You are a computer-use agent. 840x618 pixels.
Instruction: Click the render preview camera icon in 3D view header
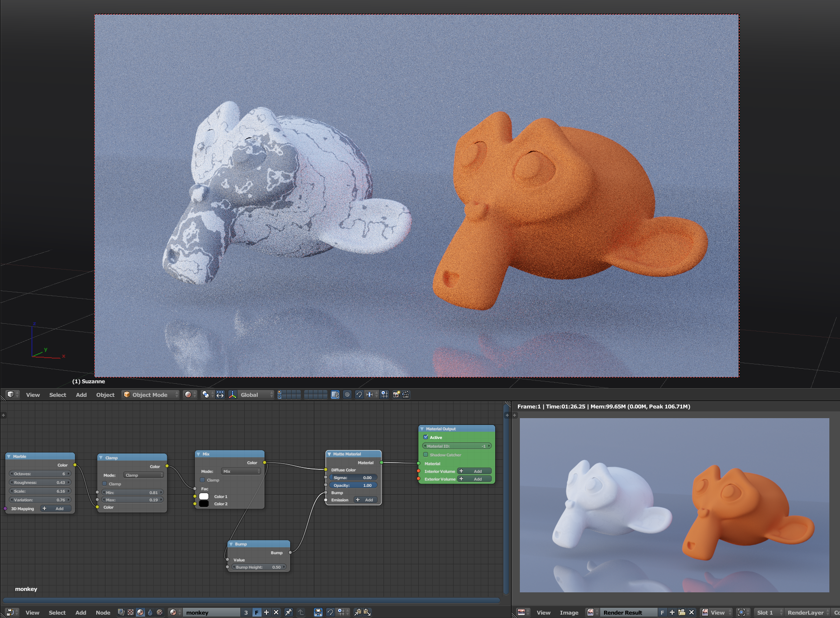click(x=396, y=395)
